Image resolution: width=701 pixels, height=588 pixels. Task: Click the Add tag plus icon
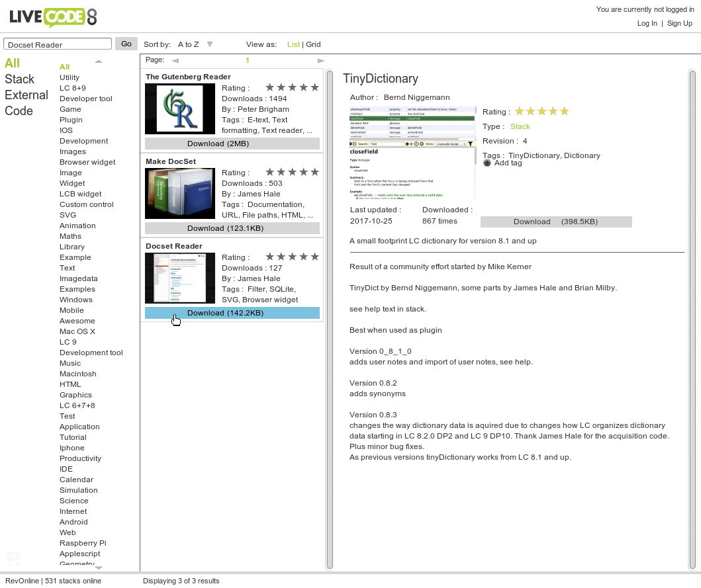click(x=487, y=163)
